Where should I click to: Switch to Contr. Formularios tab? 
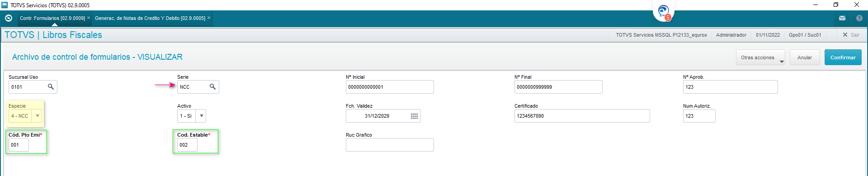tap(52, 18)
